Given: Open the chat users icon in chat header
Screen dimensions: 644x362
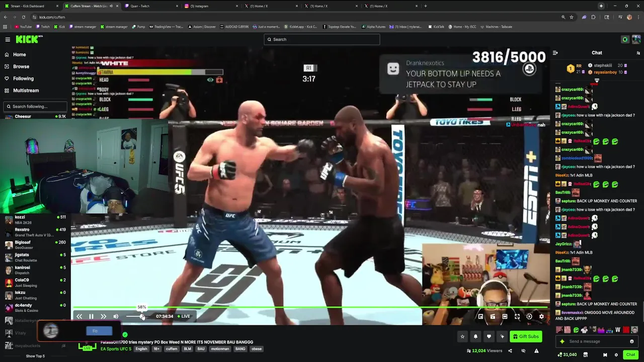Looking at the screenshot, I should pyautogui.click(x=638, y=53).
